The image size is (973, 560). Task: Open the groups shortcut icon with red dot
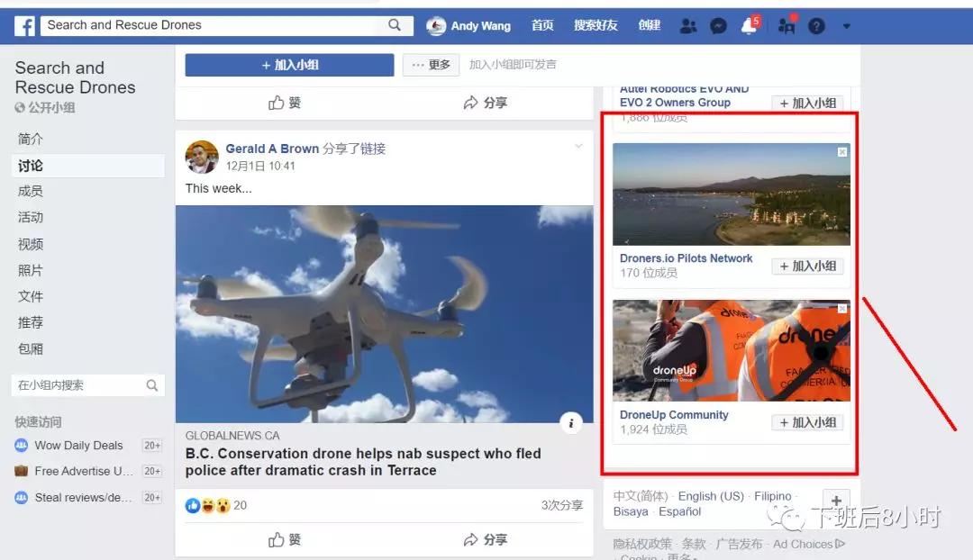[787, 25]
